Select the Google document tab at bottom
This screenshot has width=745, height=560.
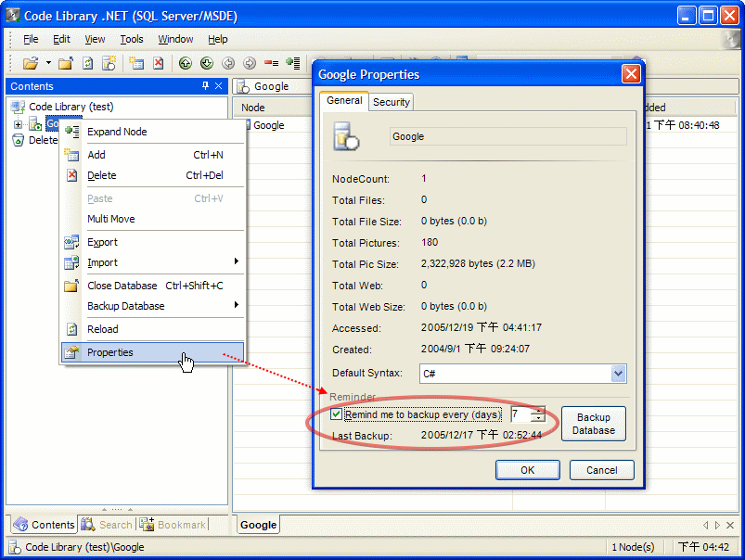coord(258,525)
